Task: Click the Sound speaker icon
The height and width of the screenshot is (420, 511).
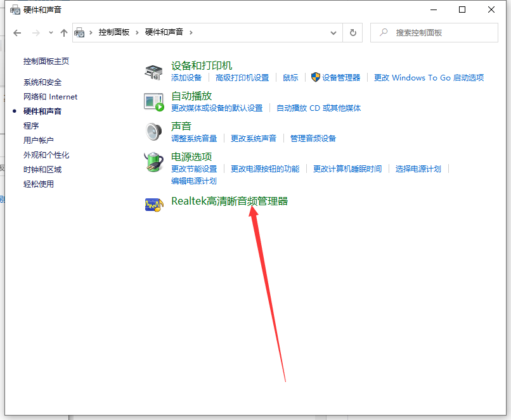Action: coord(153,132)
